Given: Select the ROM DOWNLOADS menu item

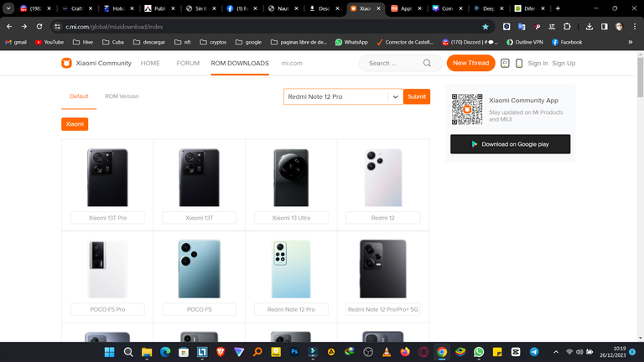Looking at the screenshot, I should (240, 63).
